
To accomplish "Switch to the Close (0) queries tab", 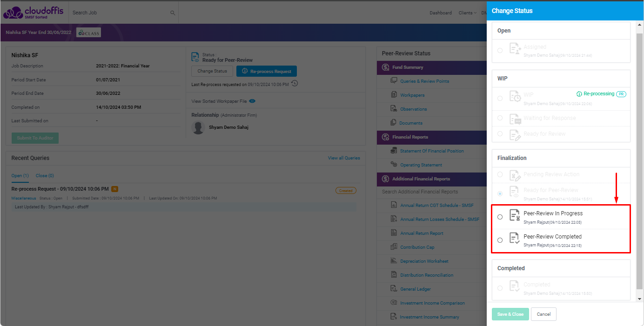I will [x=45, y=176].
